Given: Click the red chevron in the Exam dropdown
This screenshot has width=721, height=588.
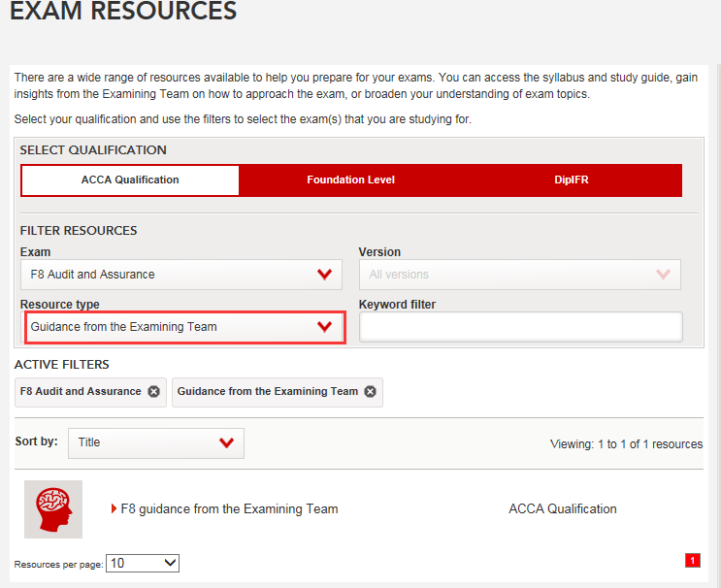Looking at the screenshot, I should pyautogui.click(x=324, y=275).
